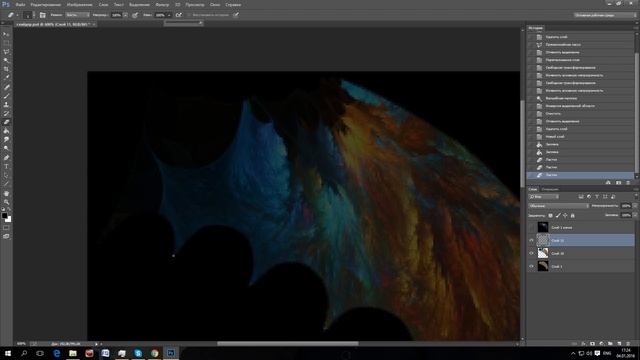Viewport: 640px width, 360px height.
Task: Delete current state in History panel
Action: 628,182
